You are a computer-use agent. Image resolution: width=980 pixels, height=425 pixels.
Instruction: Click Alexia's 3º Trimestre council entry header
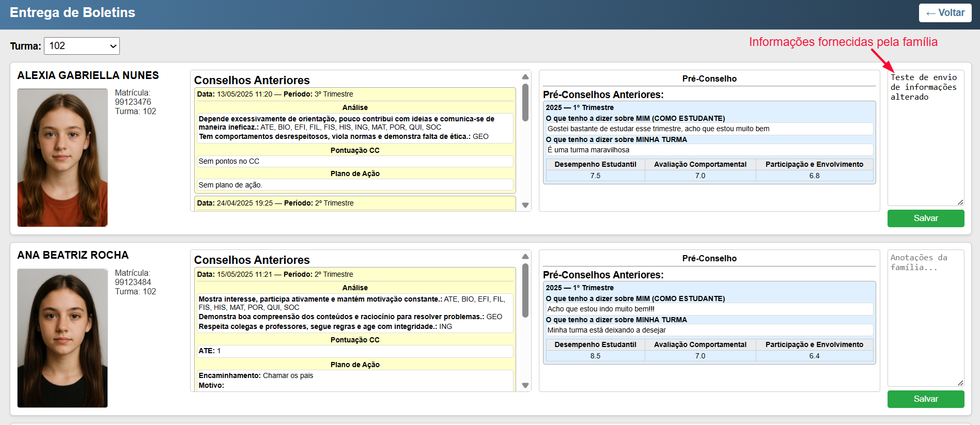pos(275,95)
